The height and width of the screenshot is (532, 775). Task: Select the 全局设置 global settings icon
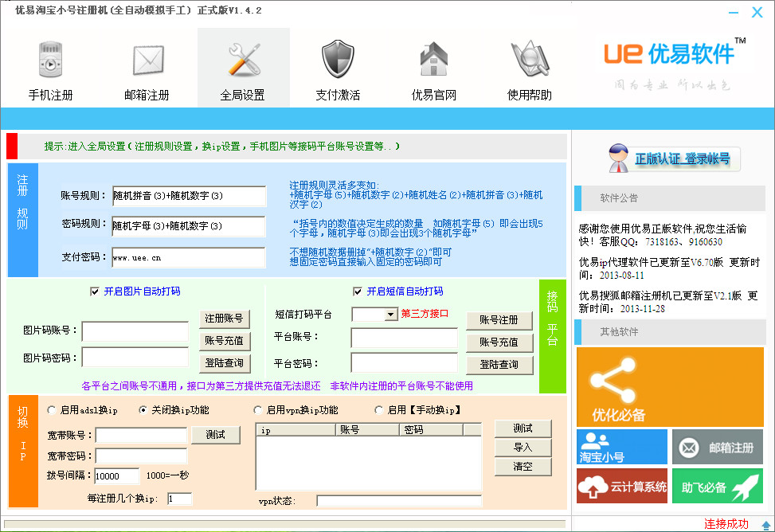241,68
